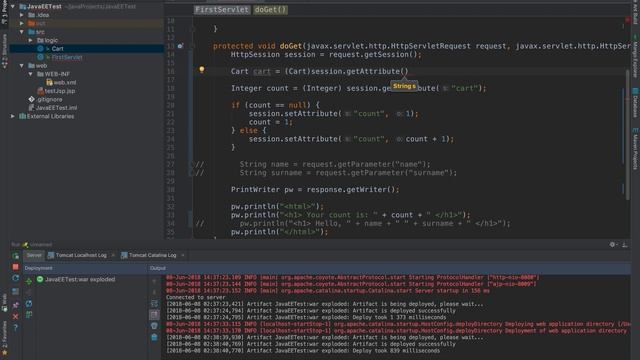Viewport: 640px width, 360px height.
Task: Click the 'String s' parameter hint popup
Action: coord(404,86)
